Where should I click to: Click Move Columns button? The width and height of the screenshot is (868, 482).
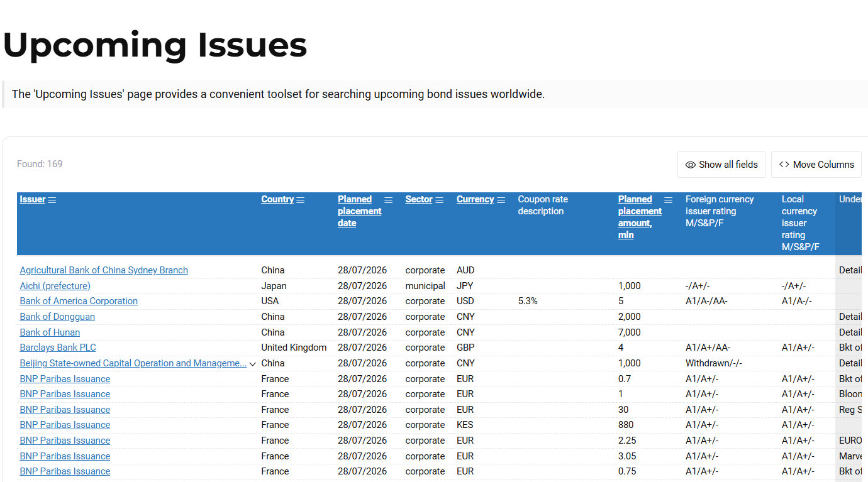click(816, 165)
